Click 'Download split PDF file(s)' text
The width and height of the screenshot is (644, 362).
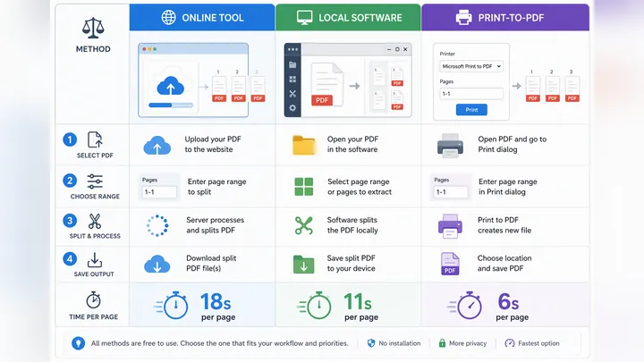(211, 263)
